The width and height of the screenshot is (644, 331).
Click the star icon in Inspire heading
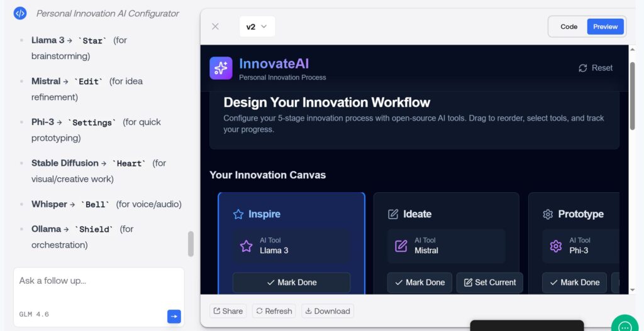(x=238, y=214)
